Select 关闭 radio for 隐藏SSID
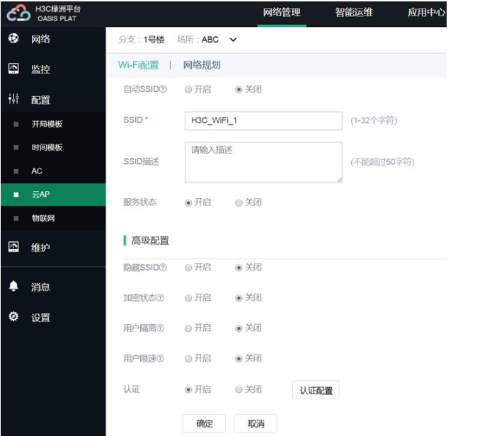The height and width of the screenshot is (436, 504). [239, 268]
